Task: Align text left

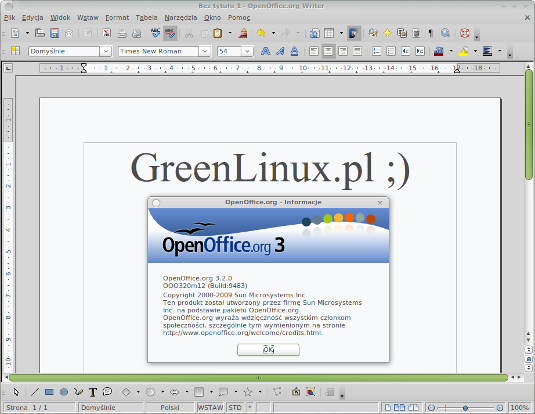Action: [314, 51]
